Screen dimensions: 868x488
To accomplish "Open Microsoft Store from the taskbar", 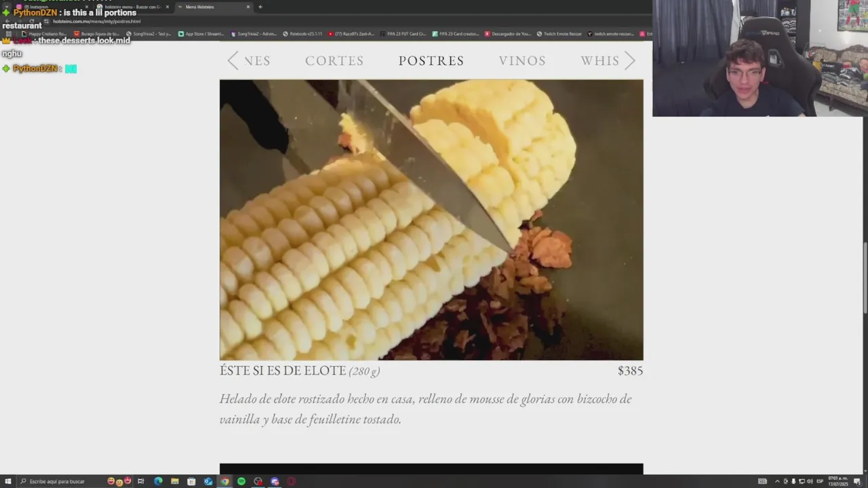I will (x=191, y=481).
